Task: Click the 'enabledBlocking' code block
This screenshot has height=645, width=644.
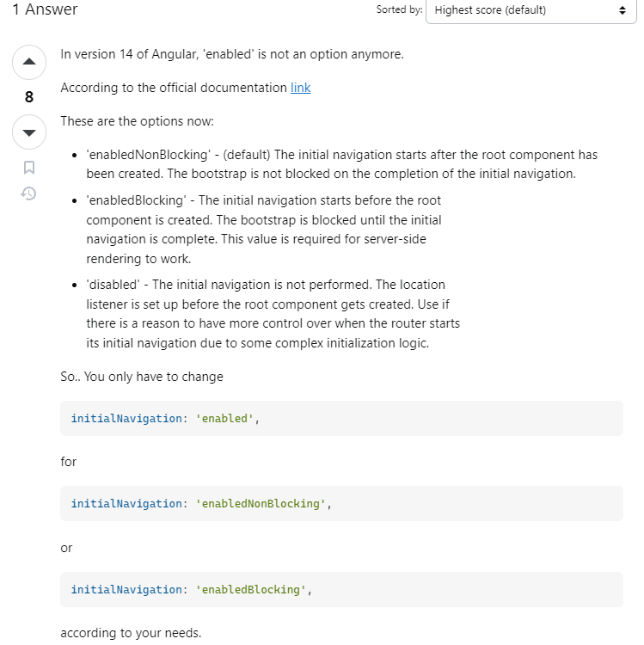Action: pyautogui.click(x=341, y=589)
